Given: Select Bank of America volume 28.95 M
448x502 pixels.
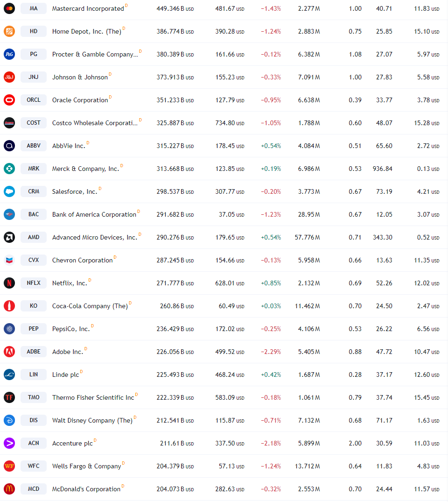Looking at the screenshot, I should [x=309, y=214].
